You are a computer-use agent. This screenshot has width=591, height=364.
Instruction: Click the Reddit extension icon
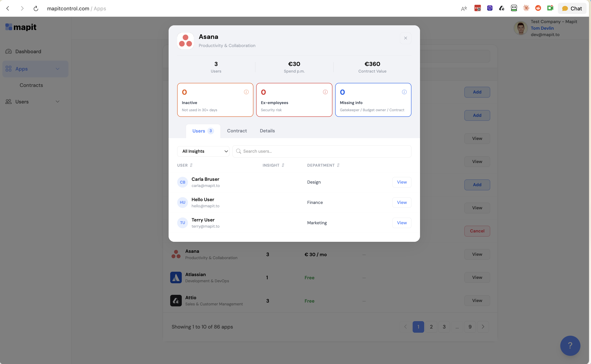[x=538, y=8]
